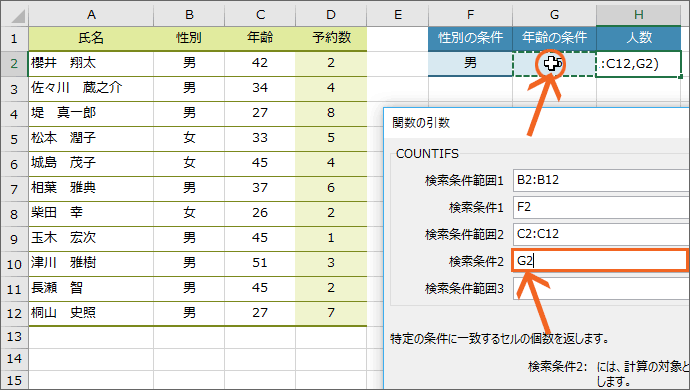The height and width of the screenshot is (390, 690).
Task: Click the 年齢 header cell
Action: pyautogui.click(x=260, y=38)
